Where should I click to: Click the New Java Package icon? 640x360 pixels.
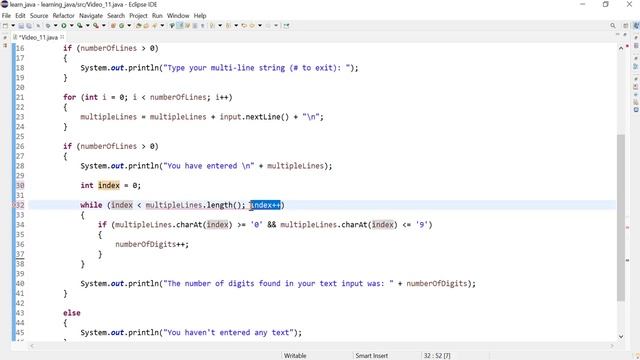(113, 25)
